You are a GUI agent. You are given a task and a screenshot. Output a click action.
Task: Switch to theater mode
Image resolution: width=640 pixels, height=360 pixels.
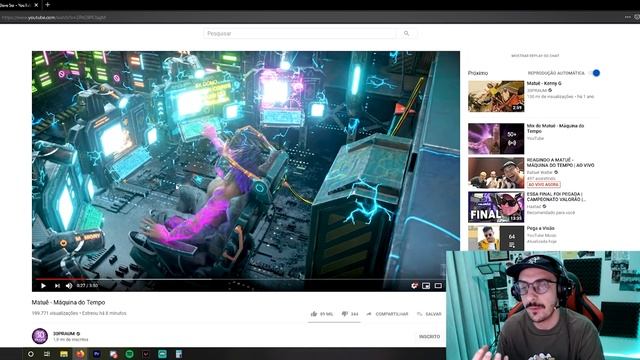(438, 286)
